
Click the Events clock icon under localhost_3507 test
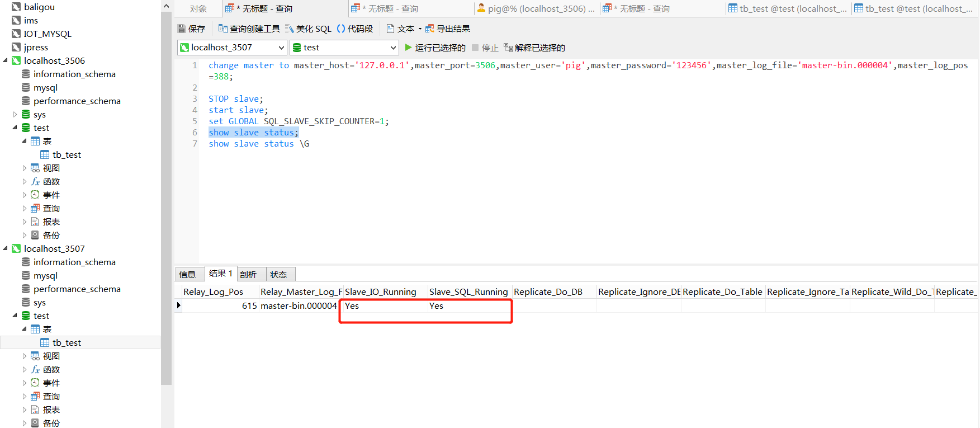pyautogui.click(x=35, y=383)
